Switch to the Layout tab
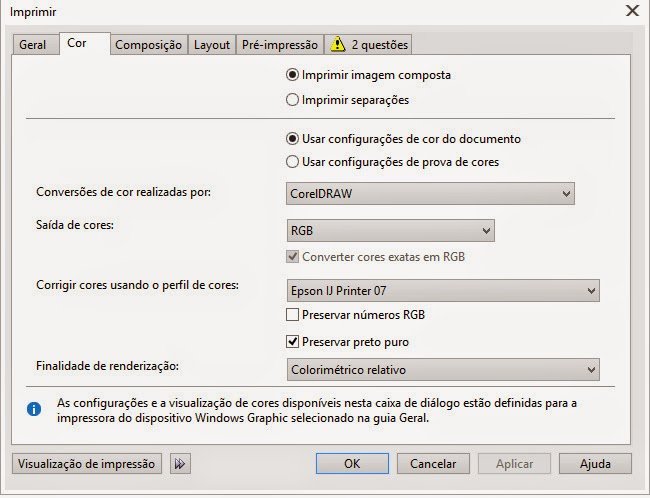Screen dimensions: 650x498 tap(212, 45)
